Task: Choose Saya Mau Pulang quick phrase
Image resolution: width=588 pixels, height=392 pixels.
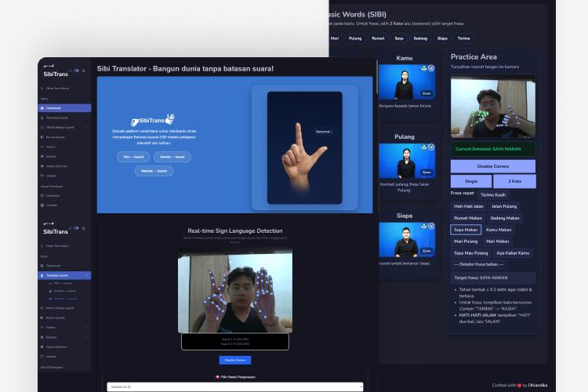Action: coord(471,252)
